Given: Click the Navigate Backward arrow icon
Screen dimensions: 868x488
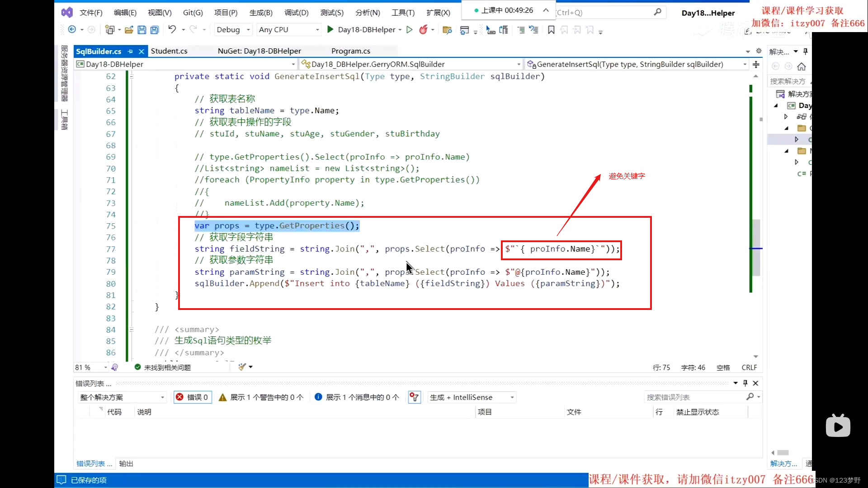Looking at the screenshot, I should [x=72, y=30].
